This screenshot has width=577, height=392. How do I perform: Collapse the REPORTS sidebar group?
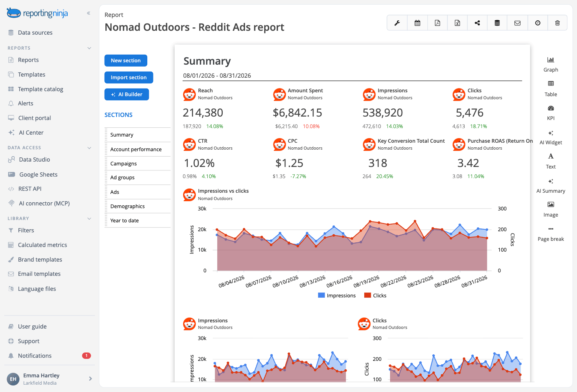(89, 48)
